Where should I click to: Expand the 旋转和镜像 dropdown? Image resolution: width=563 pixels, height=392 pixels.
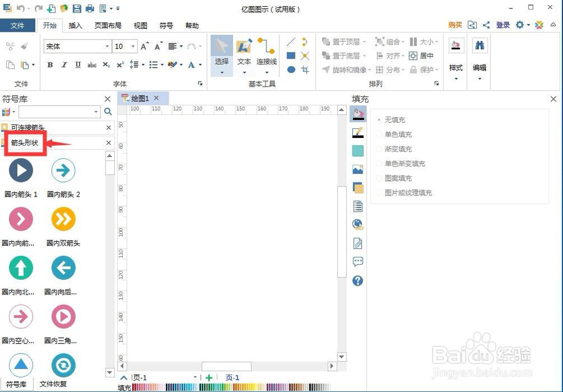pos(369,70)
